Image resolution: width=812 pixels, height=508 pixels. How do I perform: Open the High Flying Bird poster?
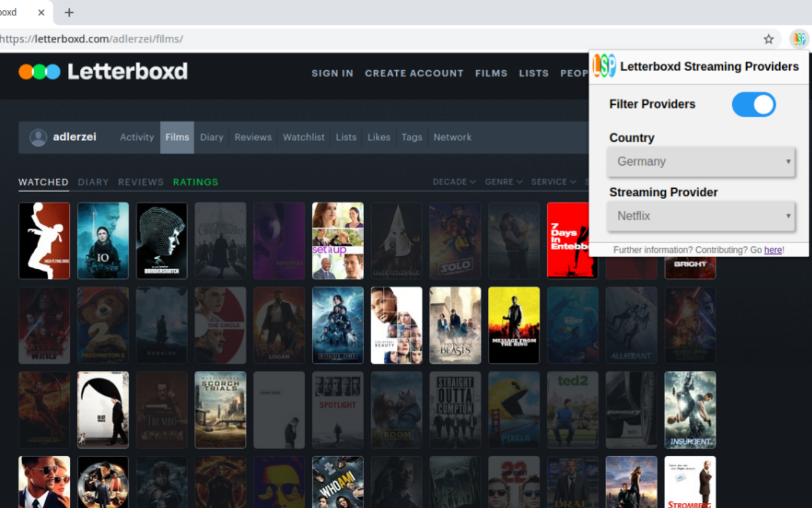coord(44,241)
